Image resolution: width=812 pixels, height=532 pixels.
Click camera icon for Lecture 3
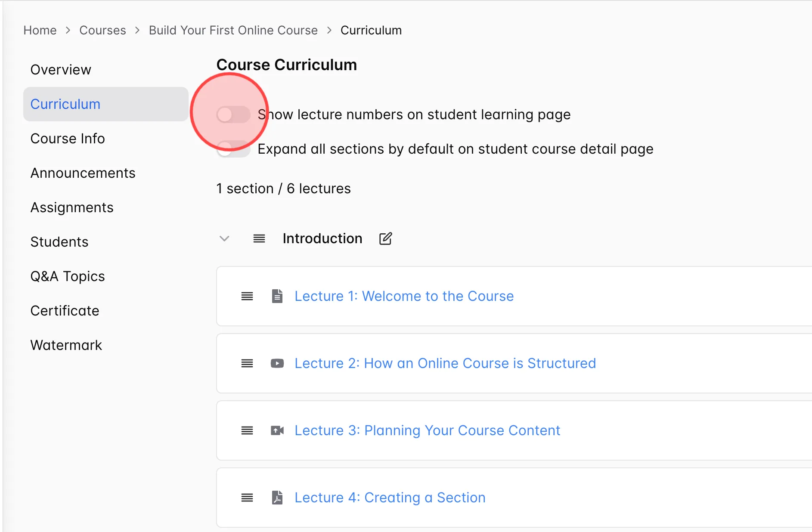(x=277, y=430)
